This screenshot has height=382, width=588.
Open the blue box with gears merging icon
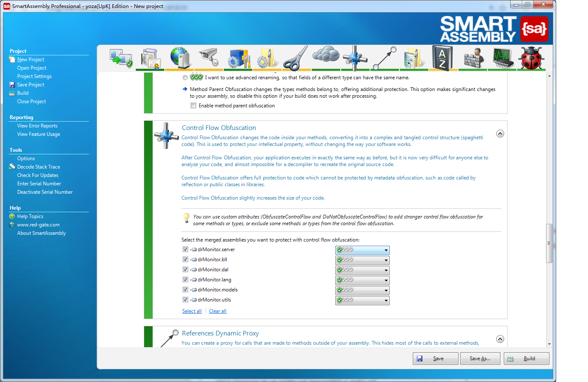point(239,58)
